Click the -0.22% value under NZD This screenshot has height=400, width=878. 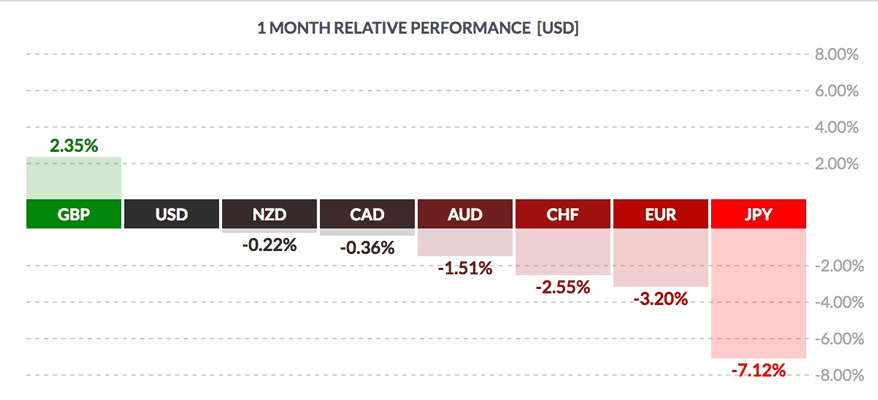(269, 244)
